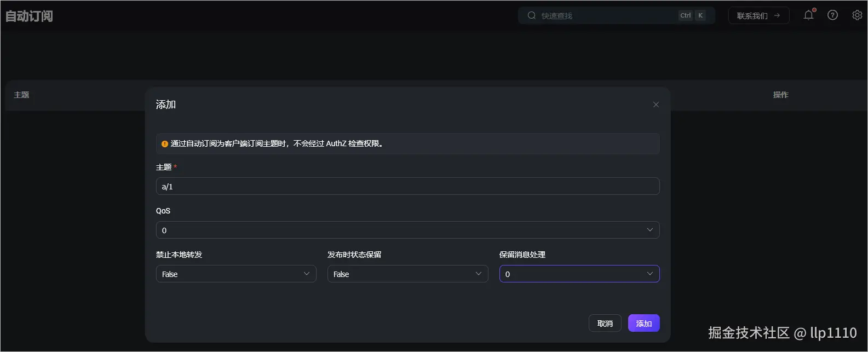Click the AuthZ notice text

click(x=278, y=143)
